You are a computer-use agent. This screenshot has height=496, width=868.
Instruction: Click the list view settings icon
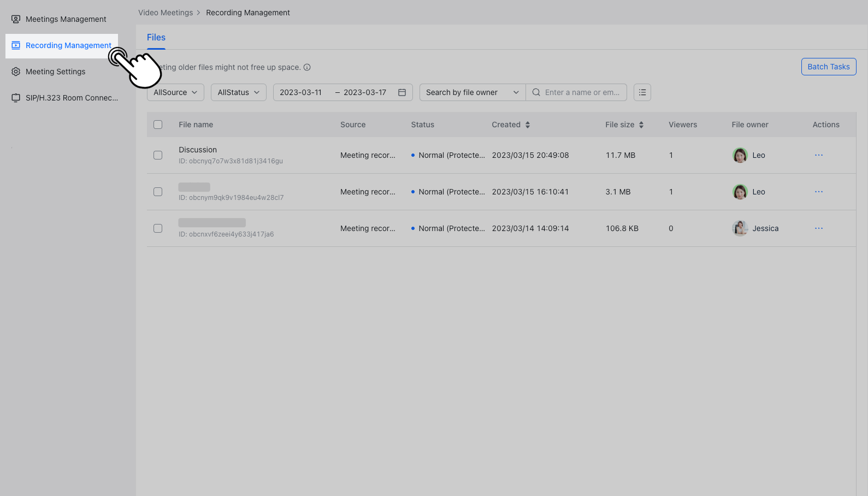click(x=642, y=92)
